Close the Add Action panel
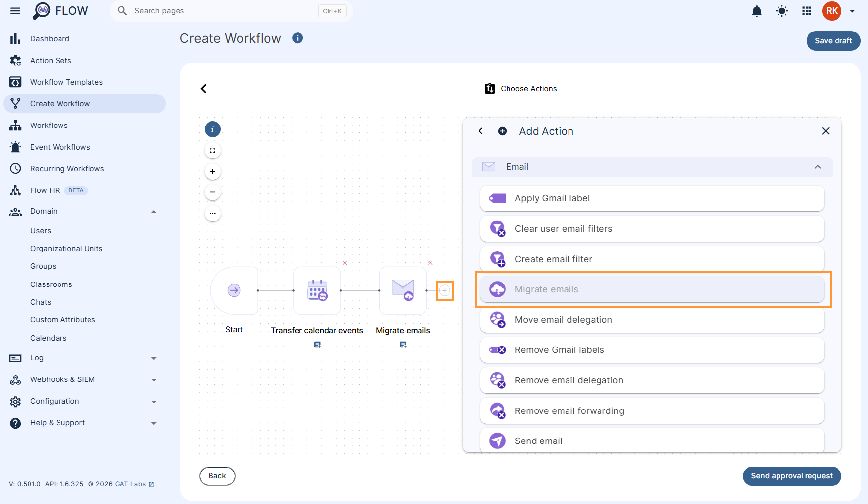 [x=826, y=131]
